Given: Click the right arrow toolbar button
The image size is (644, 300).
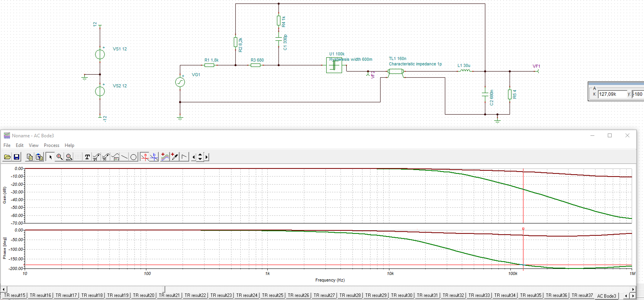Looking at the screenshot, I should (207, 157).
